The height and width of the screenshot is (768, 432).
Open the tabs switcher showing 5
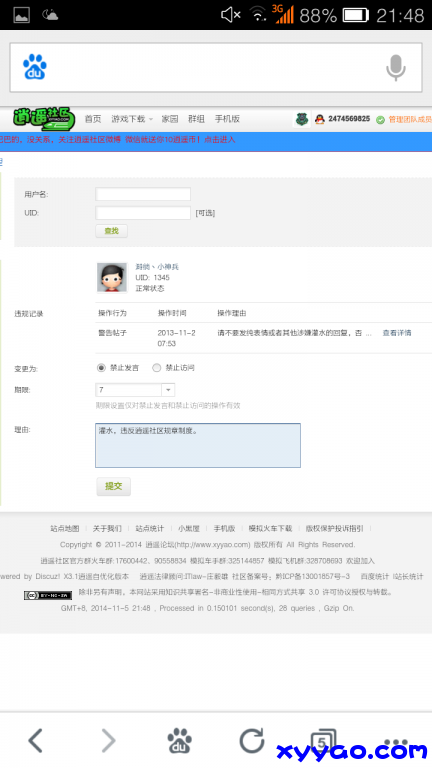(x=323, y=741)
